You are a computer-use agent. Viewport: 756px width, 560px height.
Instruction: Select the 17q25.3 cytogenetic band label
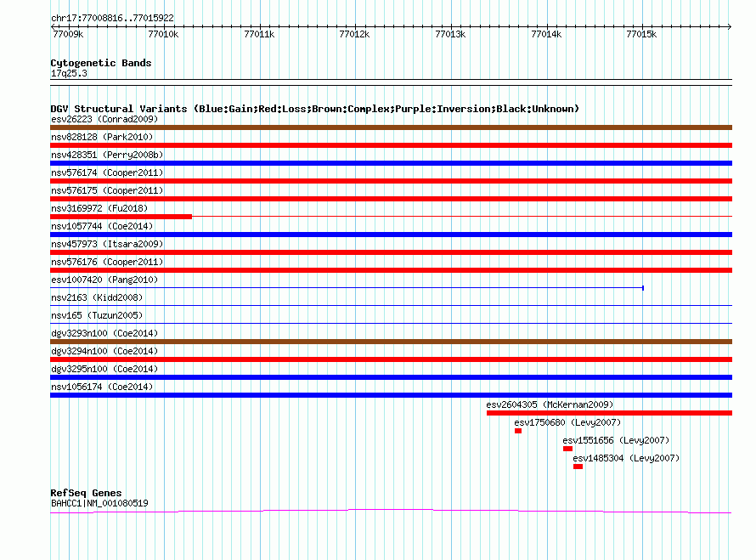69,73
